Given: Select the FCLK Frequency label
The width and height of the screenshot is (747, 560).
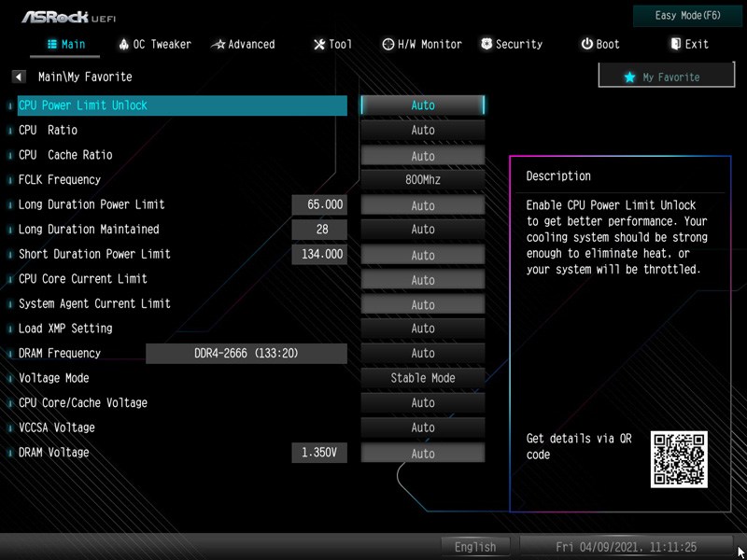Looking at the screenshot, I should click(x=60, y=179).
